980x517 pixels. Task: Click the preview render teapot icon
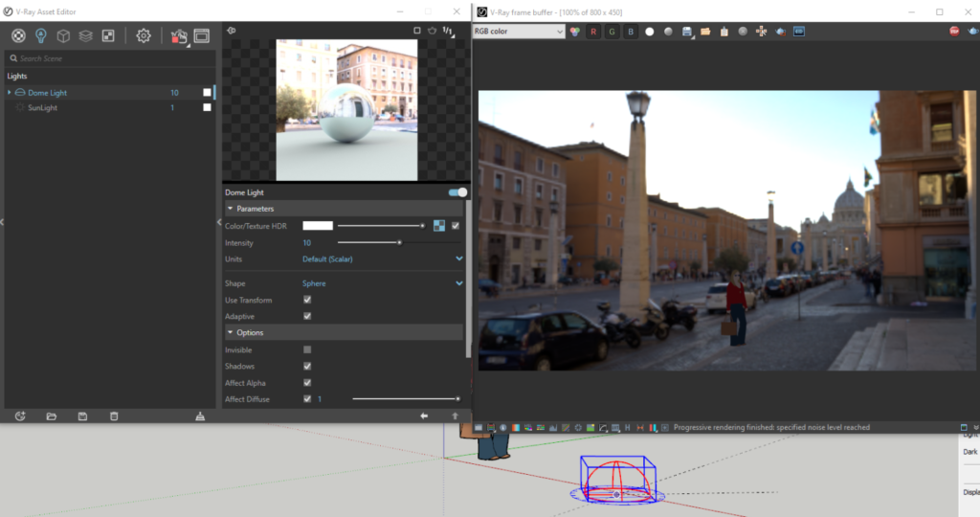point(432,30)
